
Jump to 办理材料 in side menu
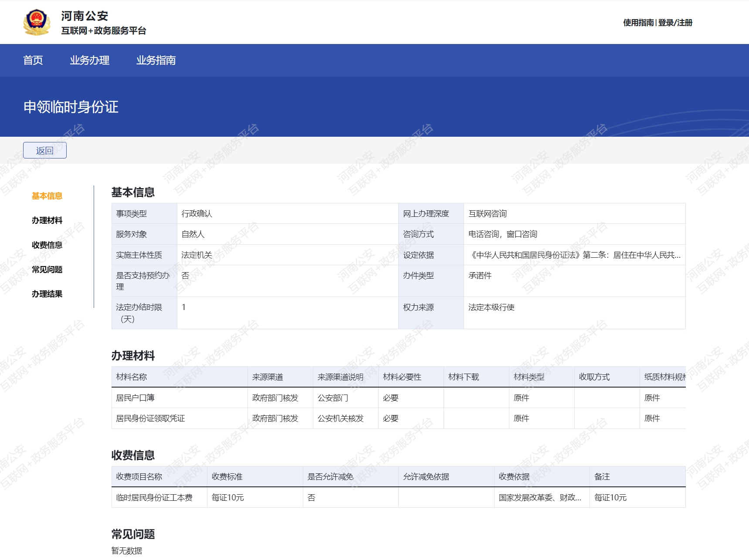[x=47, y=220]
